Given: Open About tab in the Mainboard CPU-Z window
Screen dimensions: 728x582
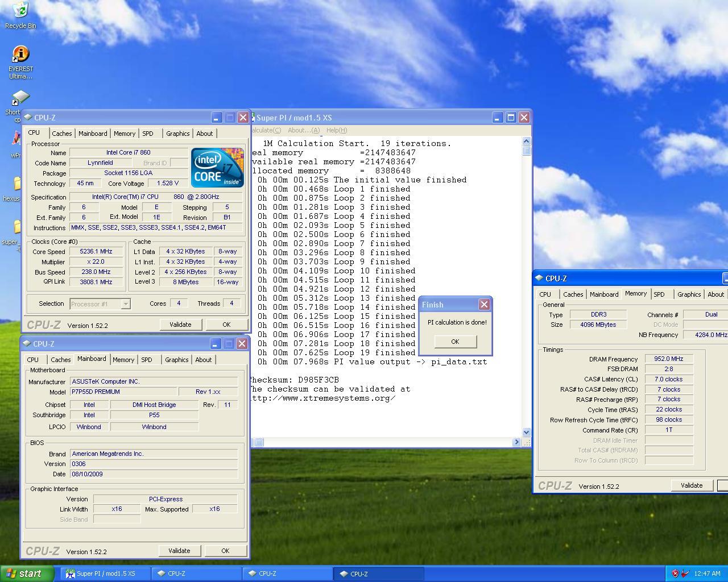Looking at the screenshot, I should [x=204, y=360].
